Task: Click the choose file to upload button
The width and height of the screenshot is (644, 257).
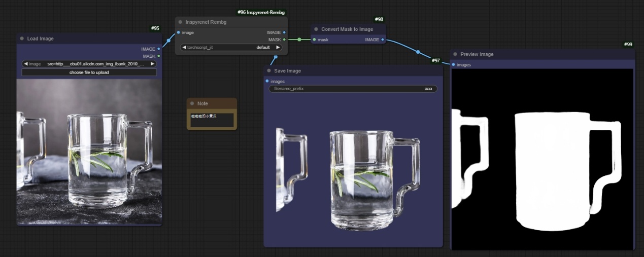Action: coord(89,72)
